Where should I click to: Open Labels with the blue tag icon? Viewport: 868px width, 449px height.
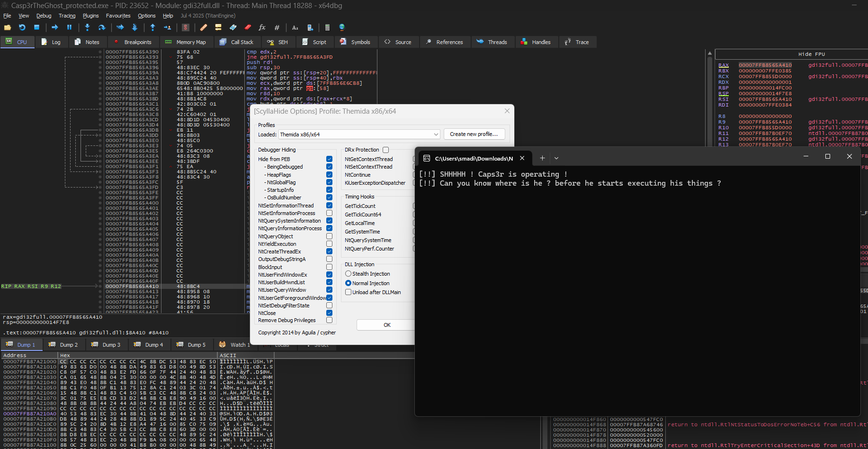click(233, 27)
